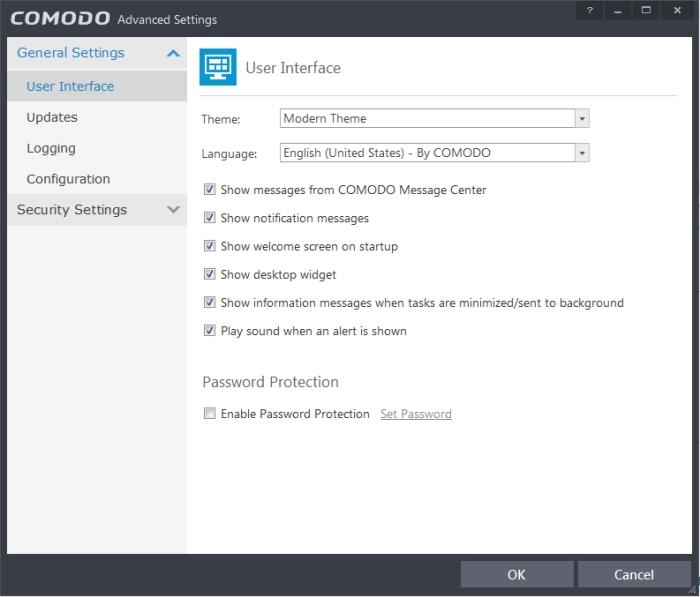Disable Show welcome screen on startup

coord(209,246)
